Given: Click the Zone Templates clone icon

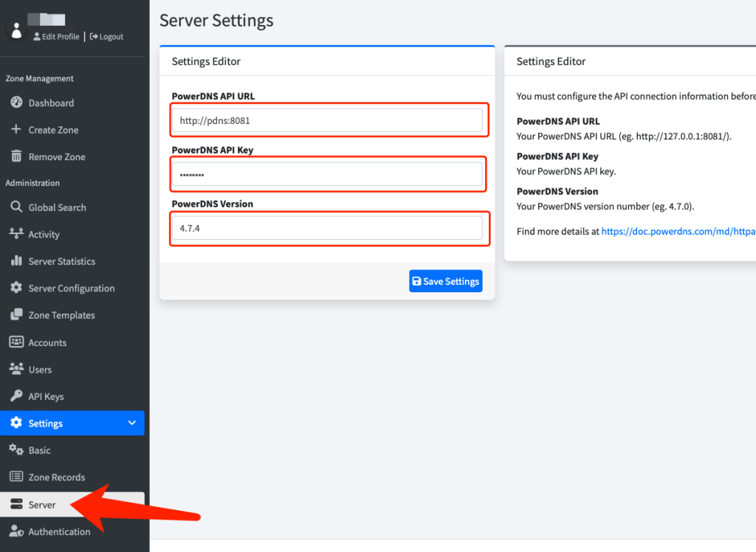Looking at the screenshot, I should click(16, 315).
